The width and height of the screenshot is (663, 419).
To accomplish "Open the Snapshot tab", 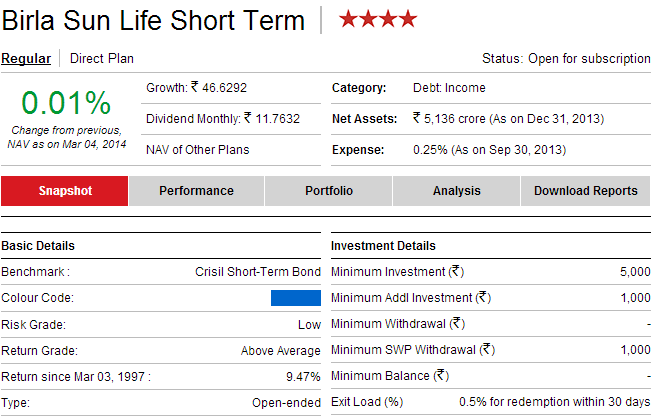I will tap(65, 191).
